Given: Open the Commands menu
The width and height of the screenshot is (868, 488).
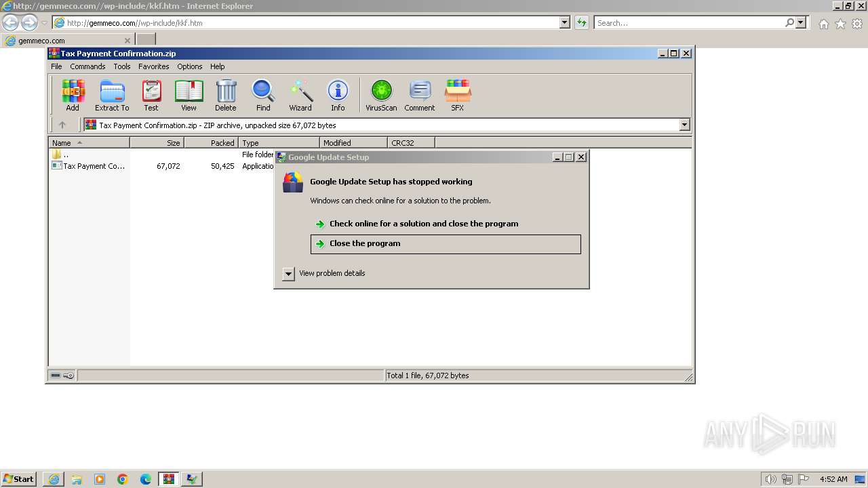Looking at the screenshot, I should pos(87,66).
